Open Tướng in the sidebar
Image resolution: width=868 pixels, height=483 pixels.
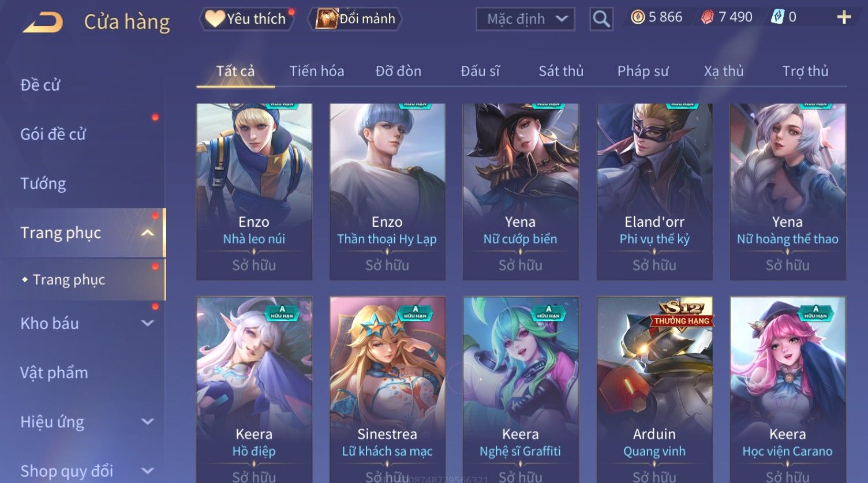coord(43,184)
